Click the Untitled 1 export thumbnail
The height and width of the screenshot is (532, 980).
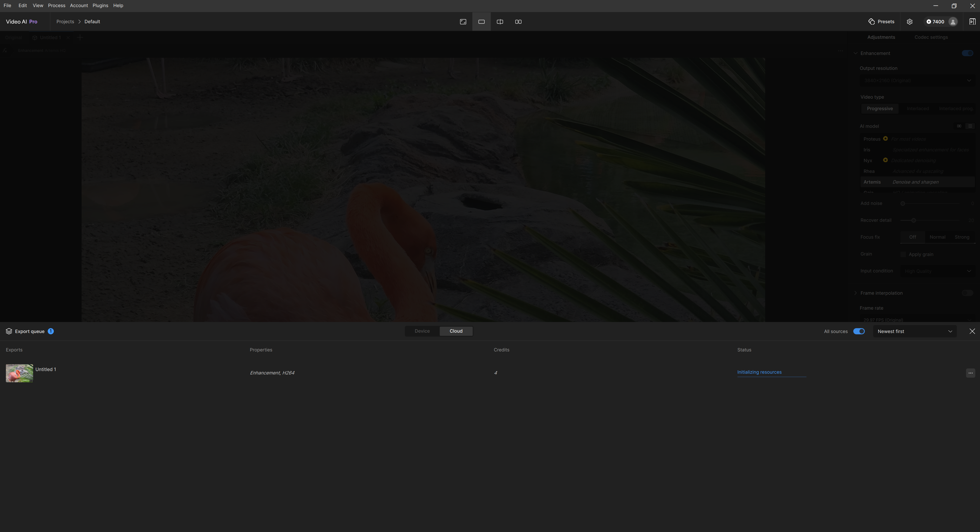19,373
